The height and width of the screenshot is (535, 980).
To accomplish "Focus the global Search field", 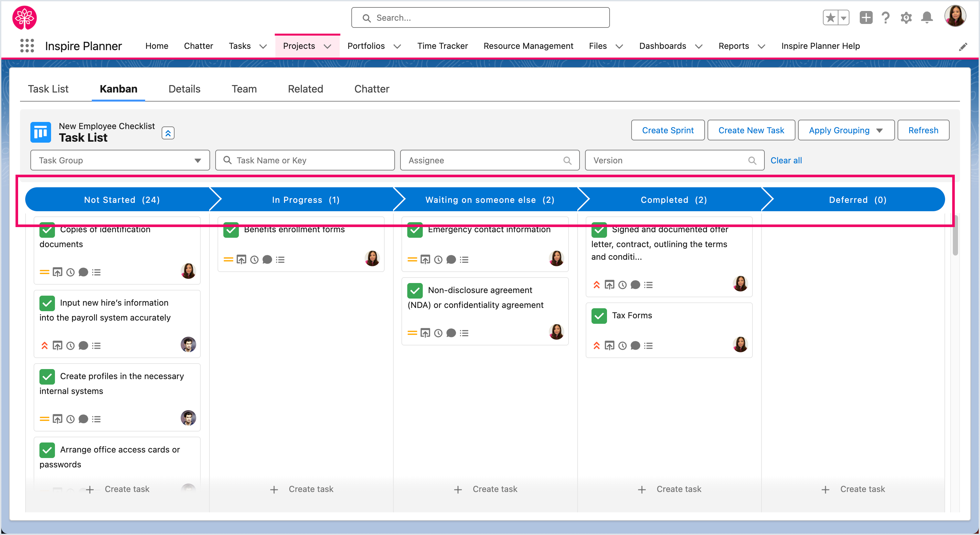I will (x=480, y=17).
